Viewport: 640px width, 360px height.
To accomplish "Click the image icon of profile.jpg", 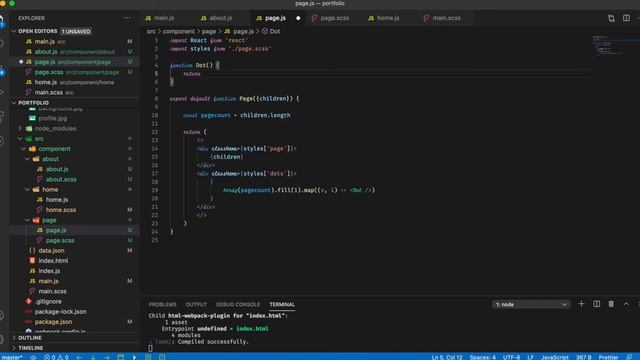I will pos(32,118).
